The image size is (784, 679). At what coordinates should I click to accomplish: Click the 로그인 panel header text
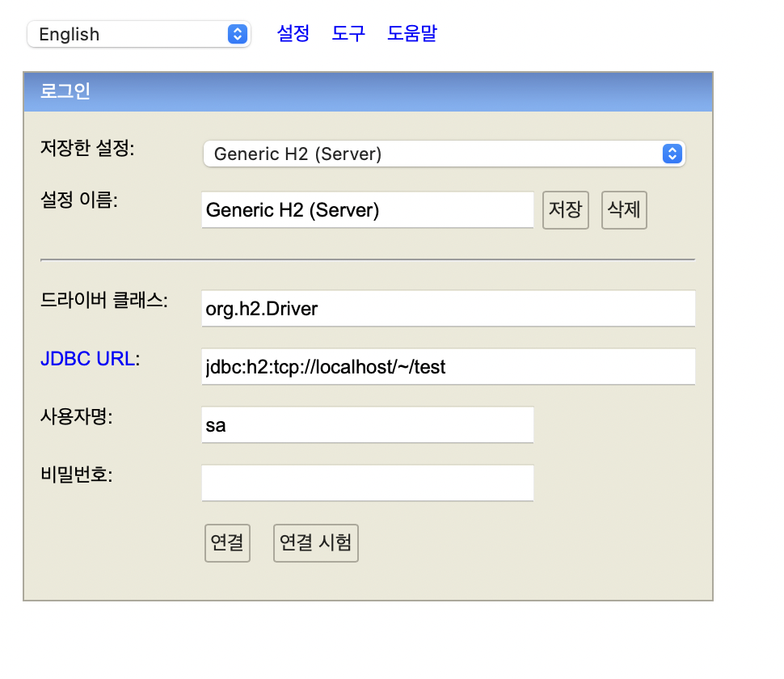[x=65, y=91]
